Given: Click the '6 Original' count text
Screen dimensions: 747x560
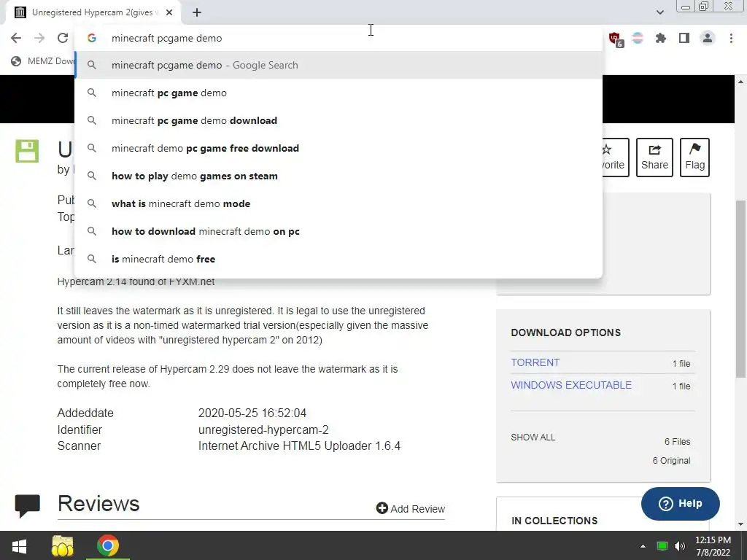Looking at the screenshot, I should click(671, 461).
